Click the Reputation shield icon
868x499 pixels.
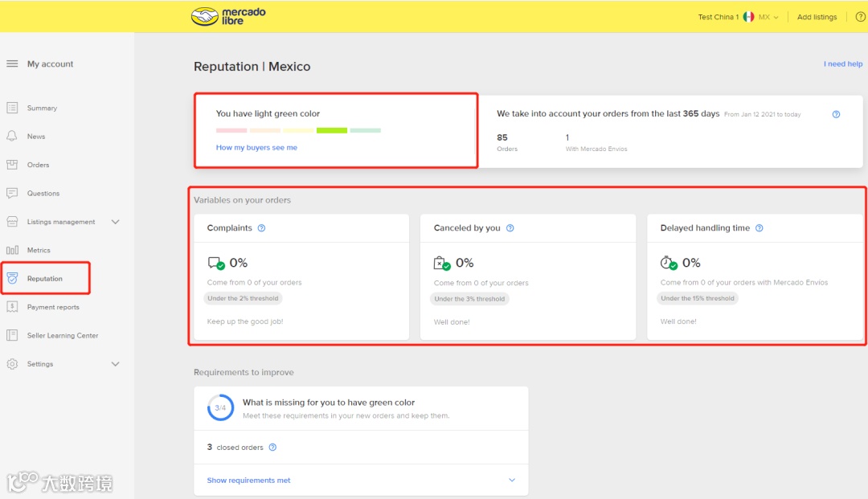tap(12, 278)
